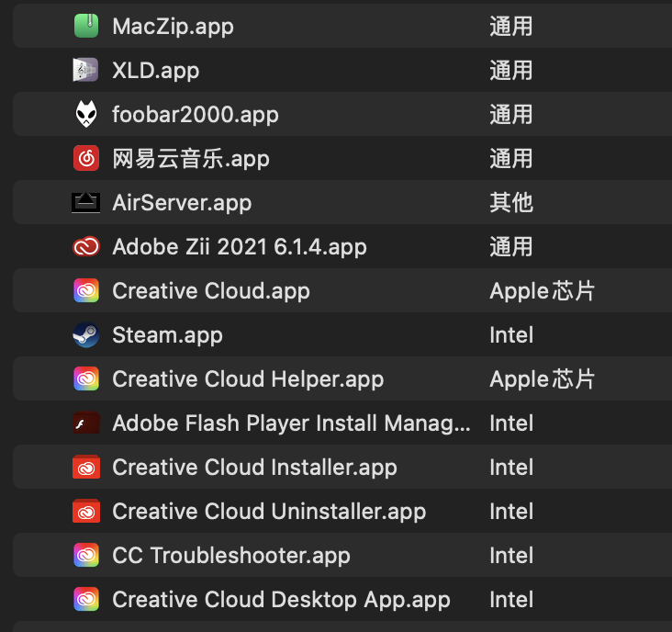Click the foobar2000 alien-face icon
The width and height of the screenshot is (672, 632).
coord(85,115)
